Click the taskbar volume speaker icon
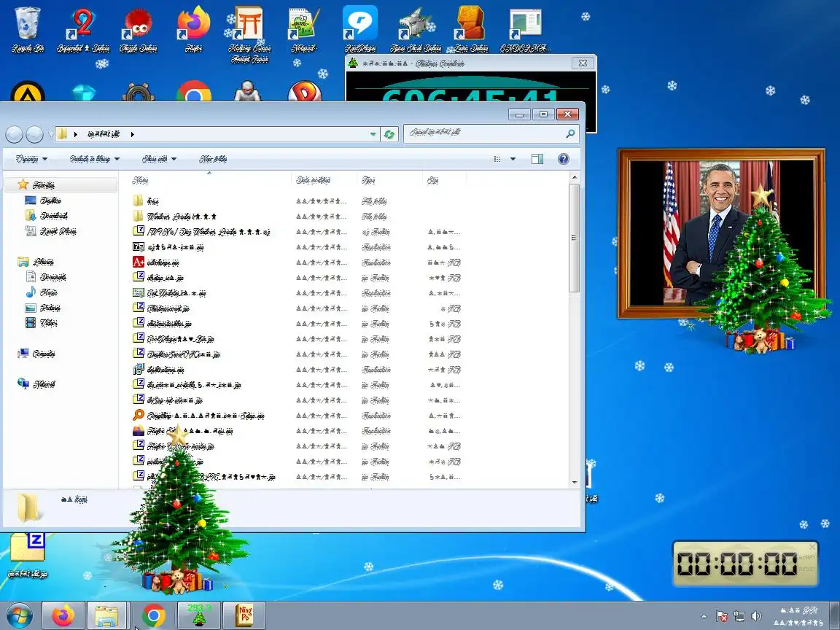The width and height of the screenshot is (840, 630). (x=756, y=616)
